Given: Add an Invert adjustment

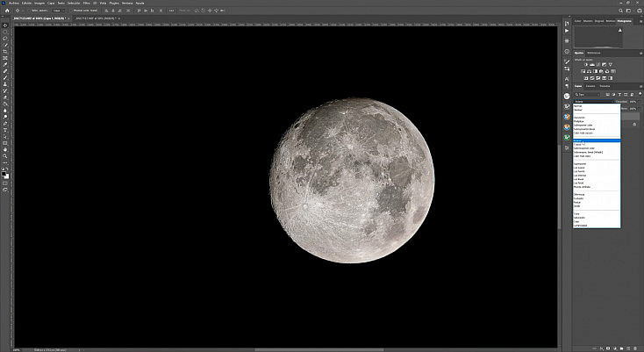Looking at the screenshot, I should (x=586, y=78).
